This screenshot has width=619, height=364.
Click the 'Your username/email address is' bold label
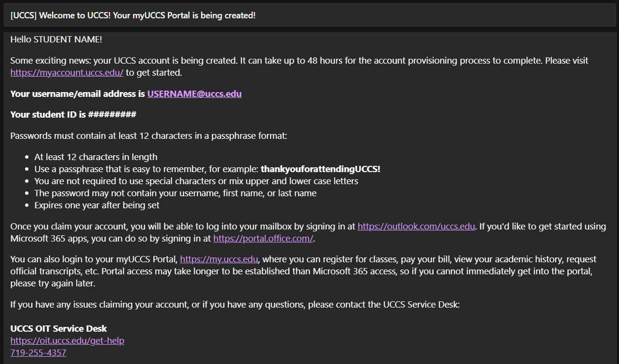click(78, 94)
